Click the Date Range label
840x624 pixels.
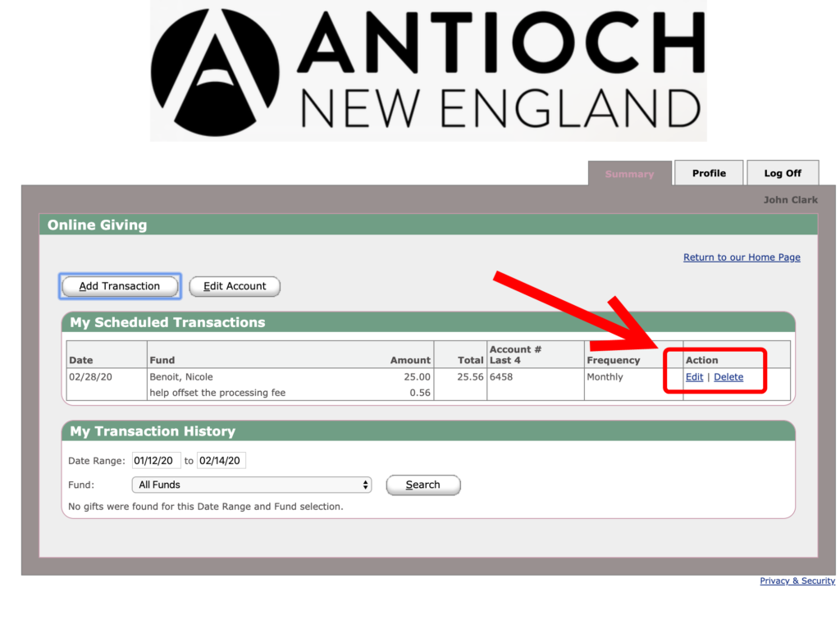tap(97, 461)
